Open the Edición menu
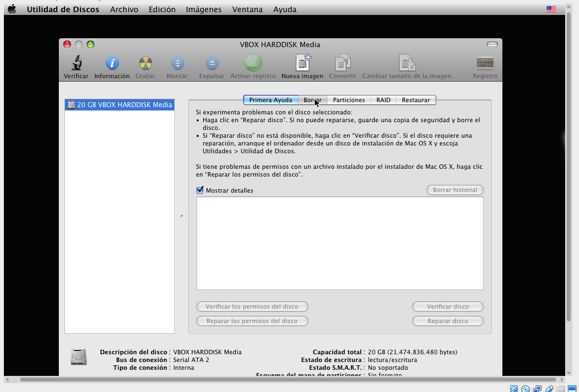The width and height of the screenshot is (579, 392). [x=162, y=9]
